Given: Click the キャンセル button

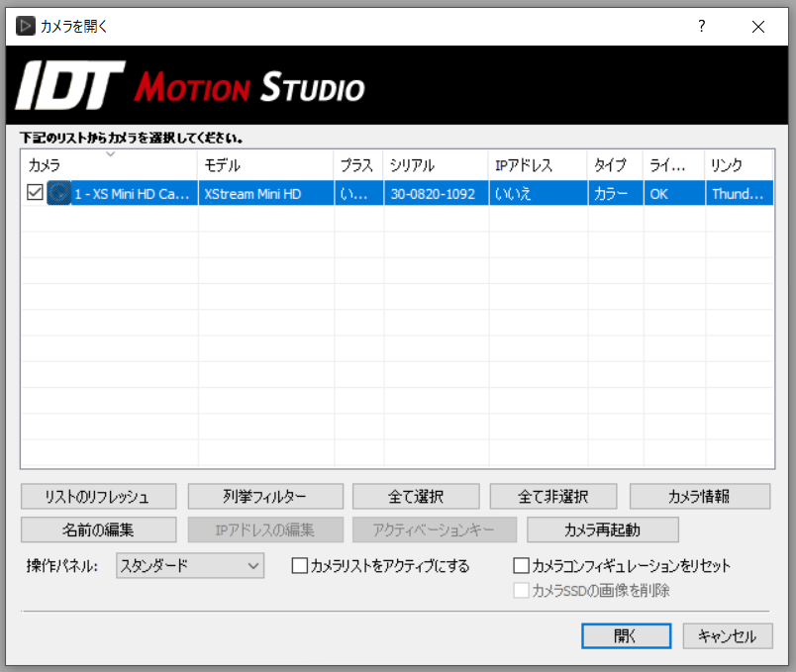Looking at the screenshot, I should (728, 636).
